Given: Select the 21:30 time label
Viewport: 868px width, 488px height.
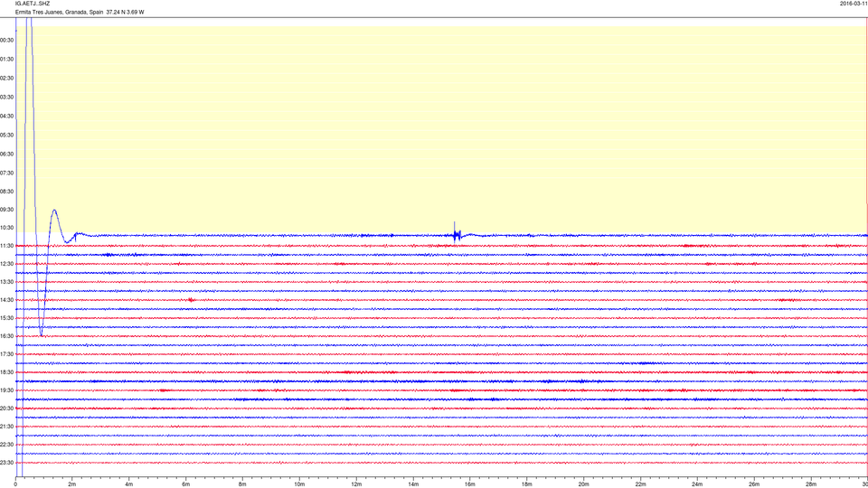Looking at the screenshot, I should 6,427.
